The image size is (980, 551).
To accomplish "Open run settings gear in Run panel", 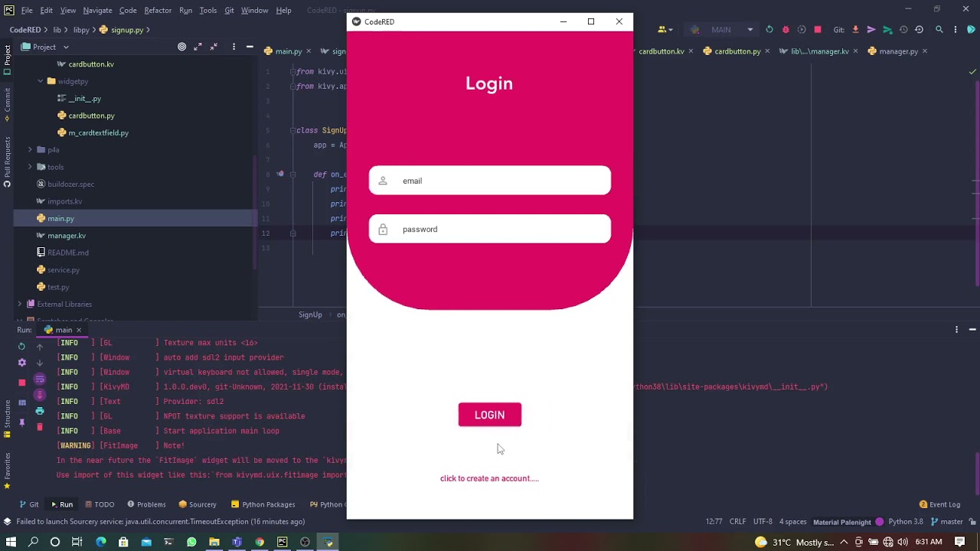I will coord(21,363).
